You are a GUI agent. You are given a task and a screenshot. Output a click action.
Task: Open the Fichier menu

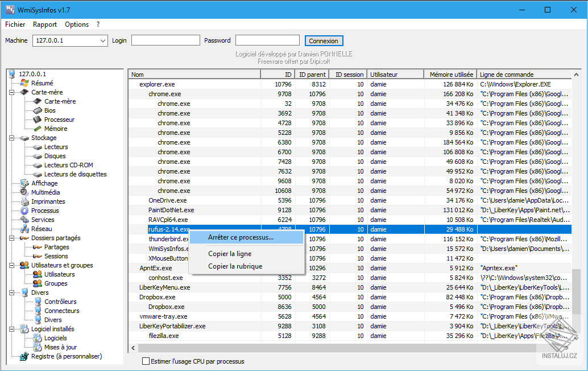tap(15, 24)
